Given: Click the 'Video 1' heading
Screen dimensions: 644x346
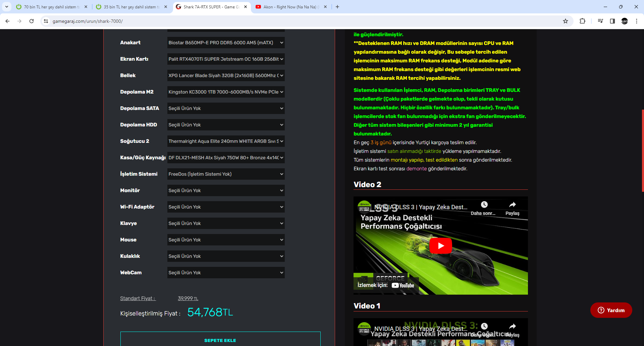Looking at the screenshot, I should tap(367, 306).
